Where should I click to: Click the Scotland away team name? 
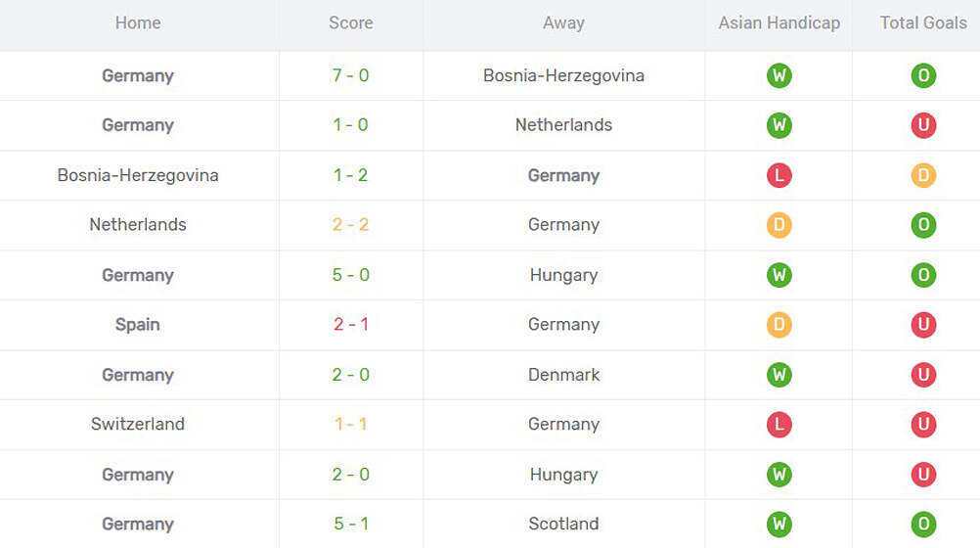[563, 524]
